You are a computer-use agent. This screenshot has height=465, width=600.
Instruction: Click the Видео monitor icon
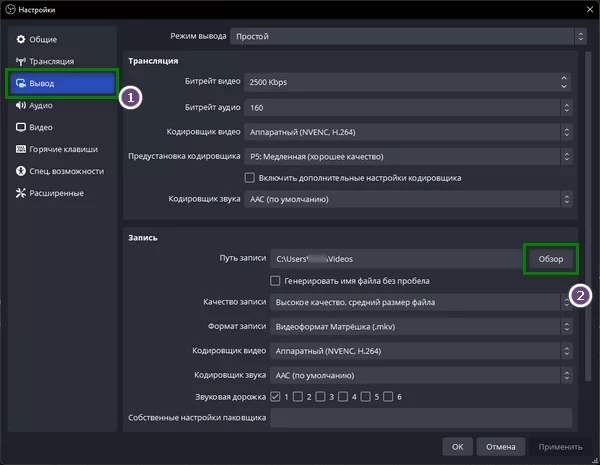pos(21,127)
